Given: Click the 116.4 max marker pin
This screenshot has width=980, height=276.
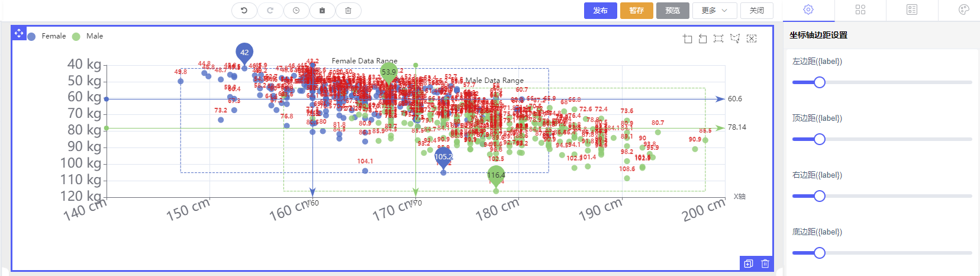Looking at the screenshot, I should click(496, 175).
